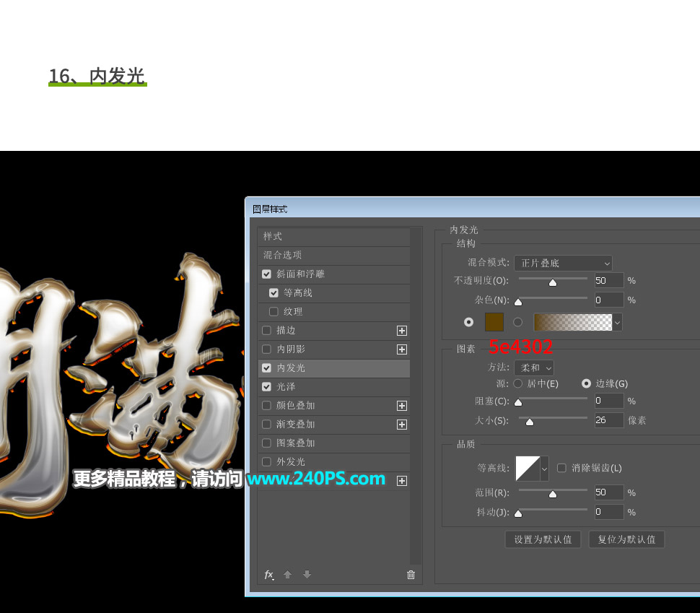Open the gradient bar dropdown arrow
The width and height of the screenshot is (700, 613).
pos(618,322)
